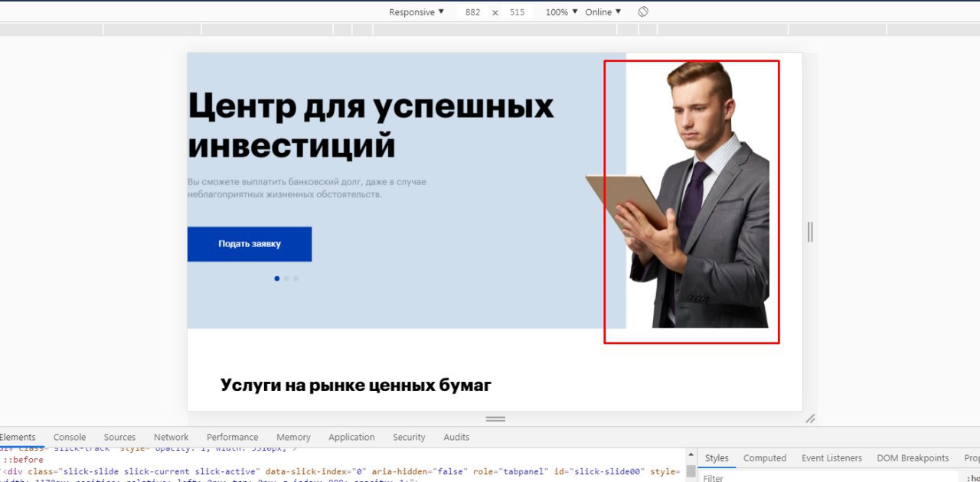Open the Audits tab
Viewport: 980px width, 482px height.
point(456,437)
